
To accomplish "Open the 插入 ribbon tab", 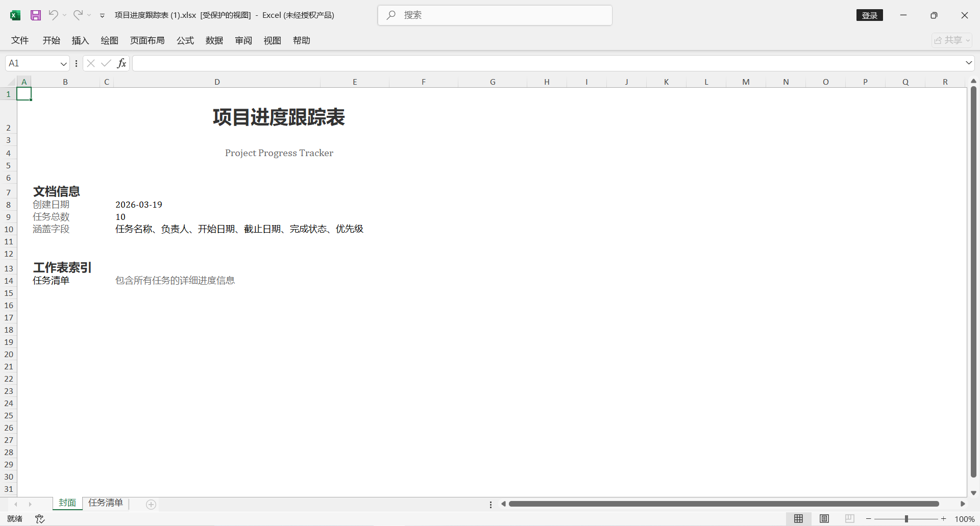I will [80, 40].
